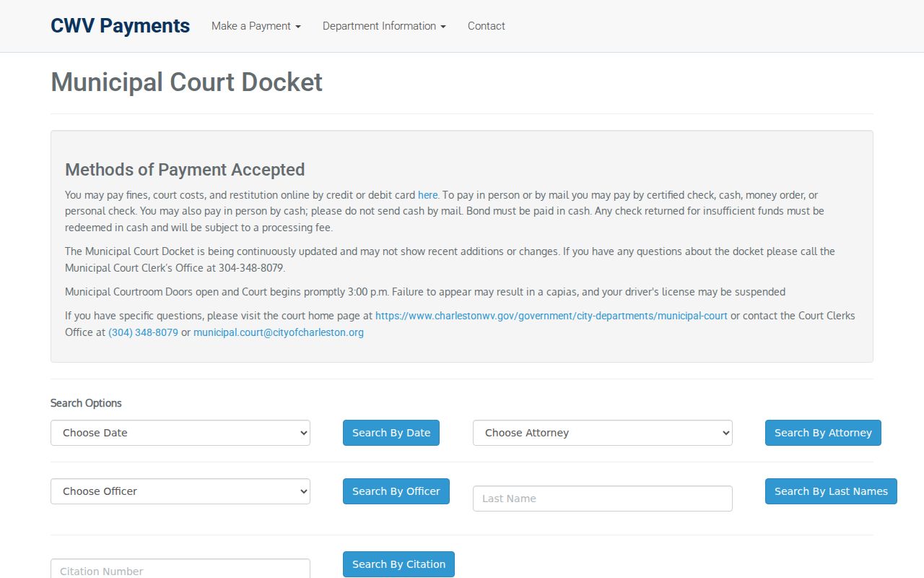Open the Choose Officer dropdown
This screenshot has width=924, height=578.
(180, 491)
